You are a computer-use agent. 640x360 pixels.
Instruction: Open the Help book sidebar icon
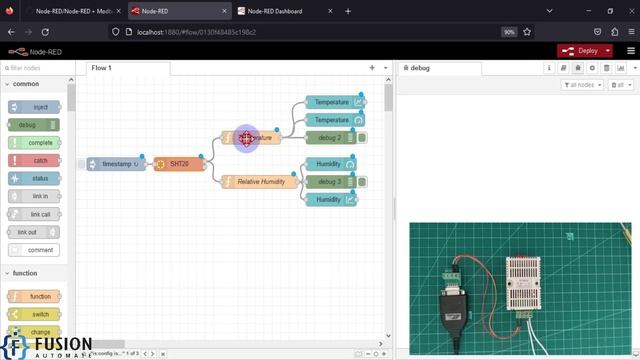563,68
